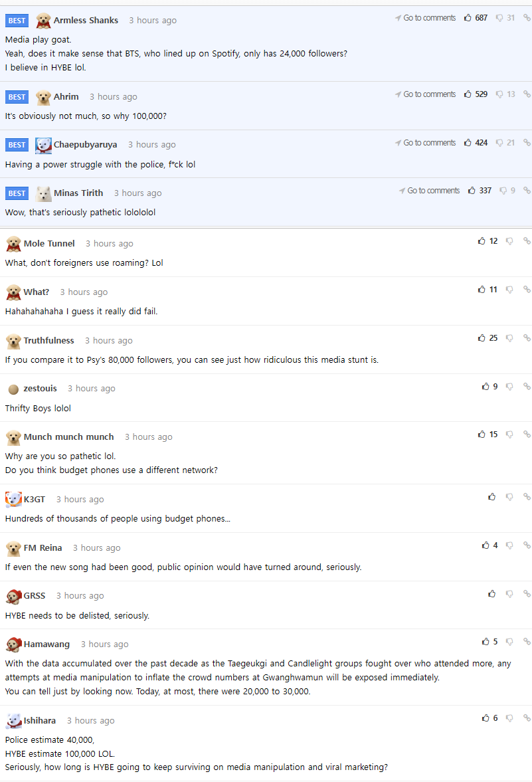The height and width of the screenshot is (782, 532).
Task: Select text 'HYBE needs to be delisted, seriously.'
Action: 77,616
